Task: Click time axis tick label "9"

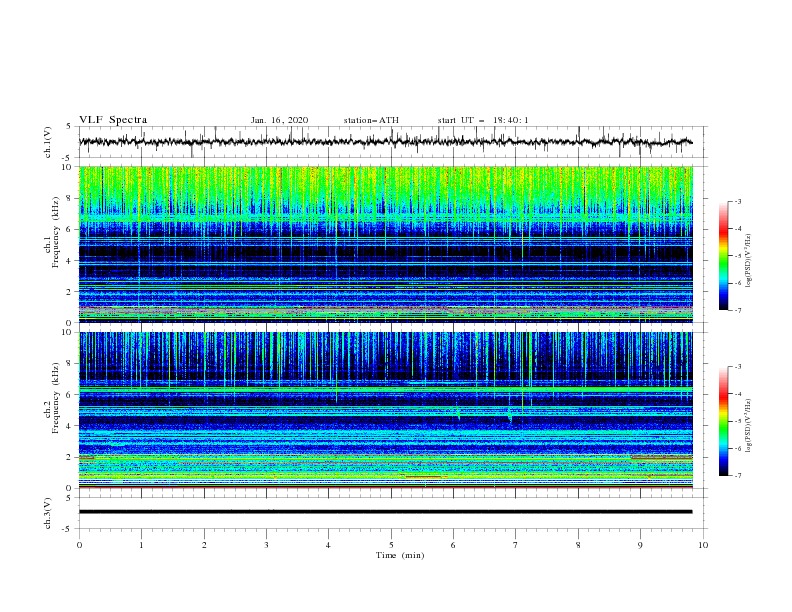Action: tap(640, 545)
